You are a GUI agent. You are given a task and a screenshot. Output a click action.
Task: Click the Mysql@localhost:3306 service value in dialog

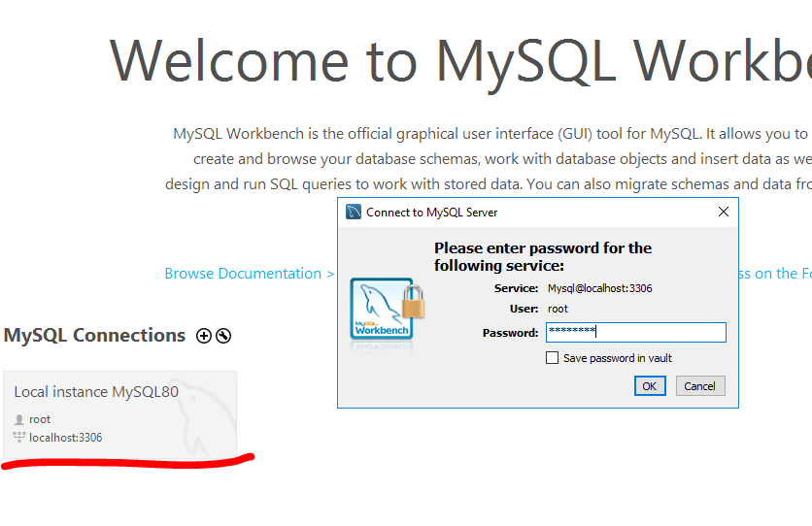coord(599,288)
